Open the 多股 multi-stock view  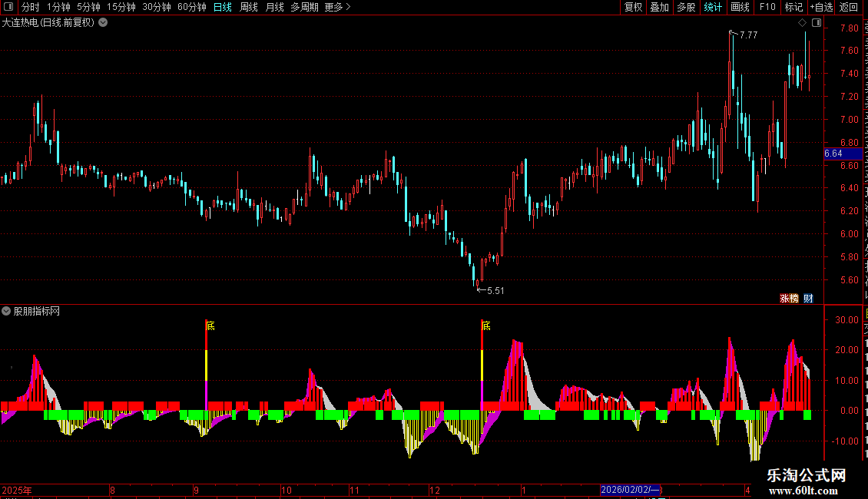[x=686, y=7]
